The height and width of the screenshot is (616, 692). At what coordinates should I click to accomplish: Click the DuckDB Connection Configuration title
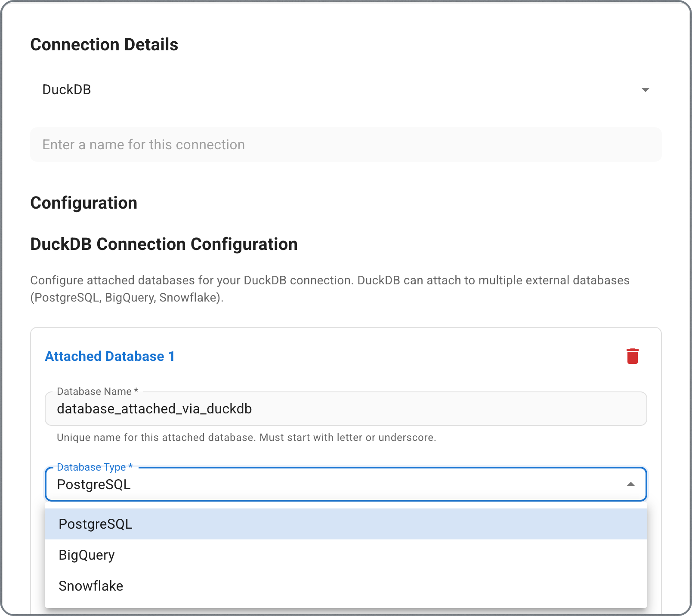point(163,244)
